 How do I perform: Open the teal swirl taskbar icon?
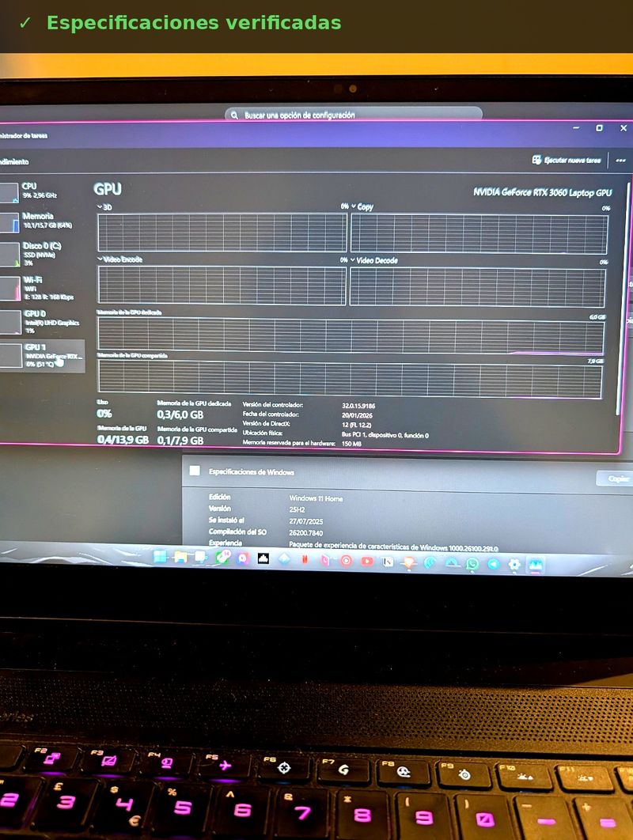point(430,562)
